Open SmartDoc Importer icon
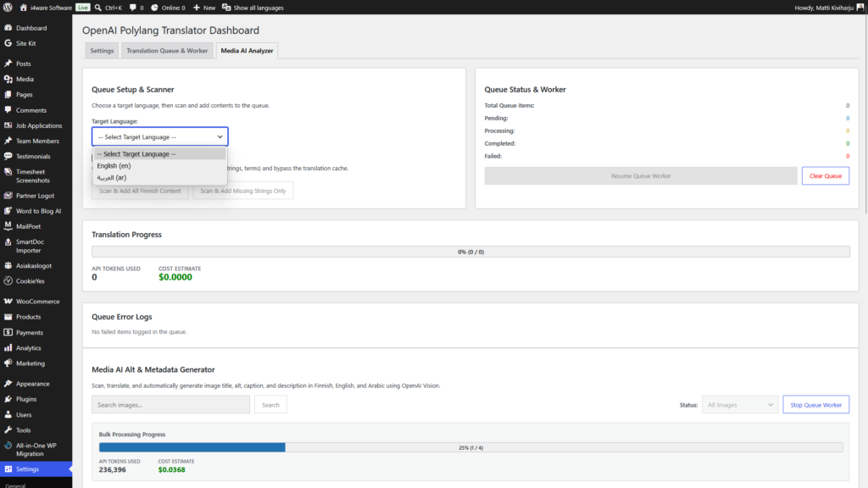This screenshot has width=868, height=488. 8,241
